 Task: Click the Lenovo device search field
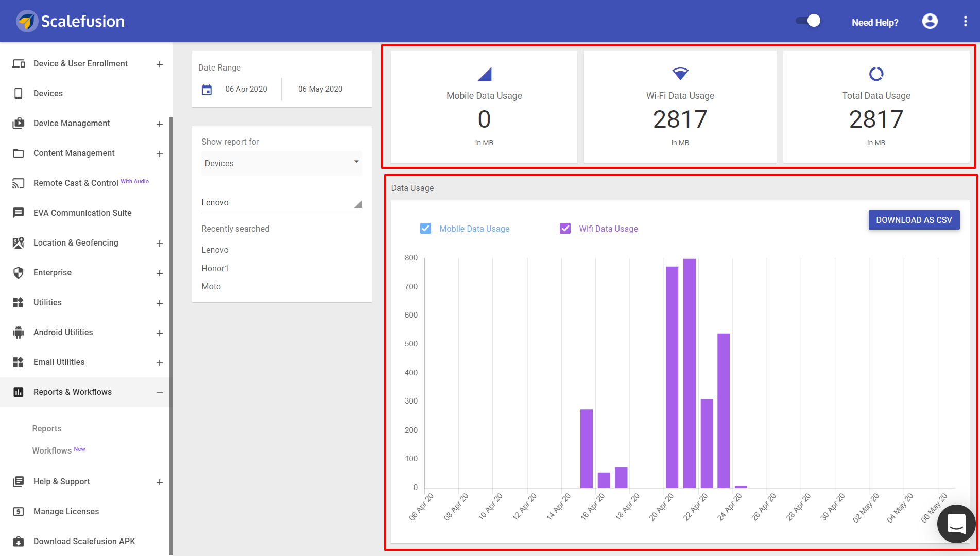[282, 203]
